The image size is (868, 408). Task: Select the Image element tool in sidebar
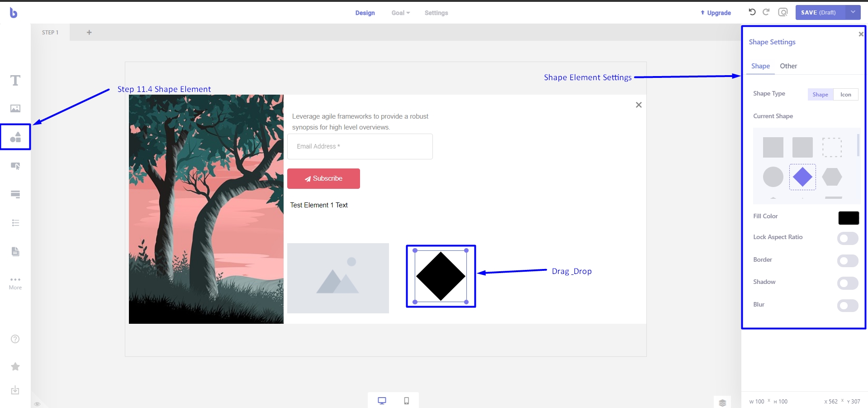(x=15, y=109)
